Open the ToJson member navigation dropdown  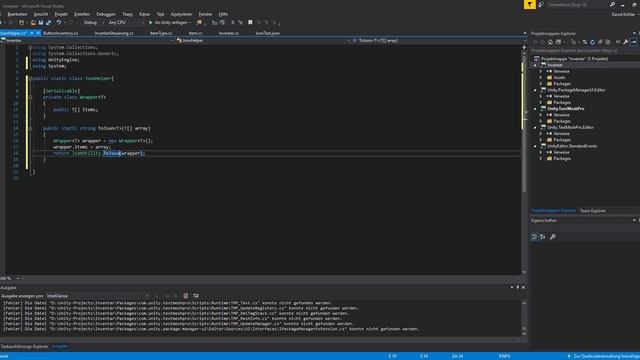pos(439,40)
